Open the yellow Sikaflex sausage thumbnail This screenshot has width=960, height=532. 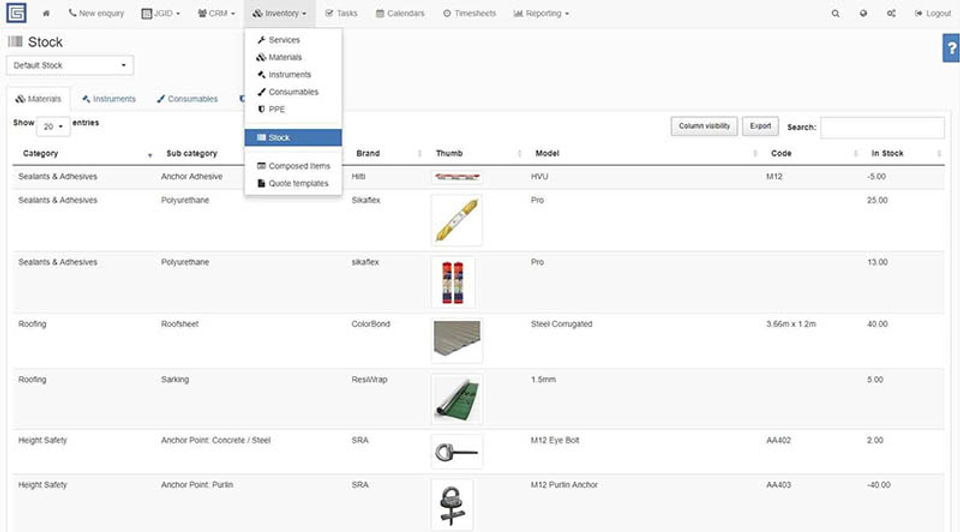[457, 220]
